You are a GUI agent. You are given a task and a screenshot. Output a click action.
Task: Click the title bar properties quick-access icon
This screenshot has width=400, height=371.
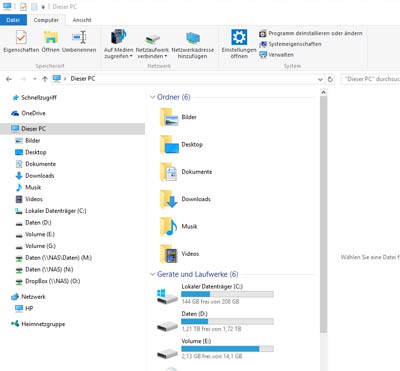23,6
